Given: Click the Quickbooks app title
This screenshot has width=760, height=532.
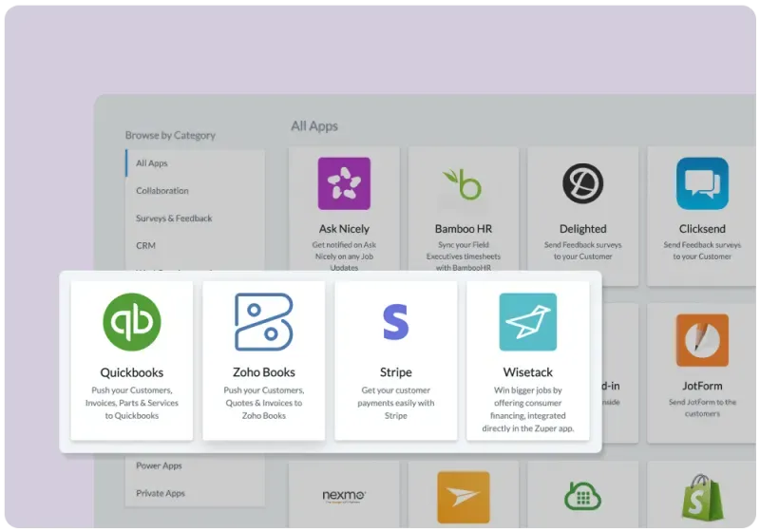Looking at the screenshot, I should (132, 372).
